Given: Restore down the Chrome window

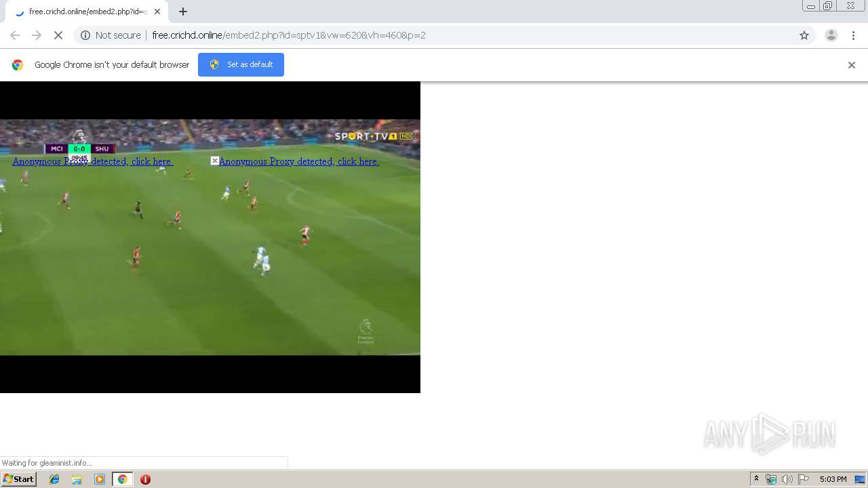Looking at the screenshot, I should tap(828, 6).
